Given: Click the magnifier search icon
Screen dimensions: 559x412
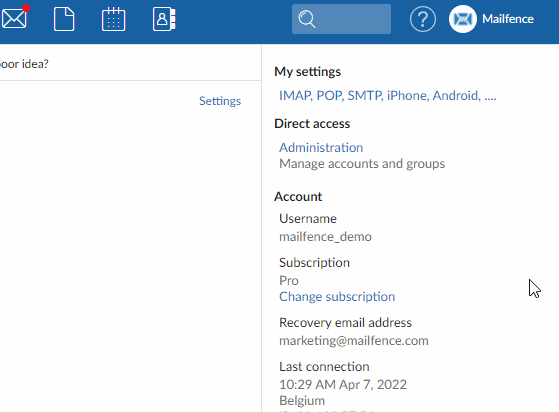Looking at the screenshot, I should pos(307,19).
